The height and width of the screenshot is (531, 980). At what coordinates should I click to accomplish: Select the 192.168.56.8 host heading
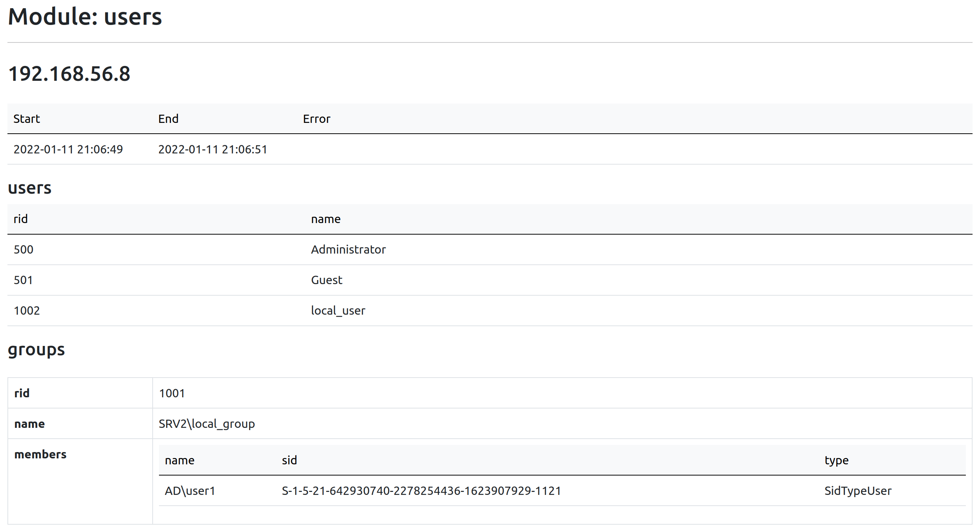tap(69, 74)
